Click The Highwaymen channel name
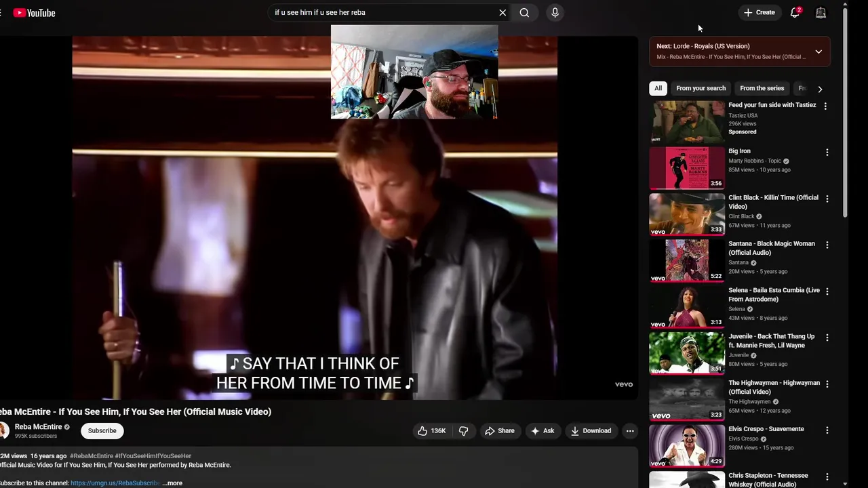This screenshot has width=868, height=488. 749,402
